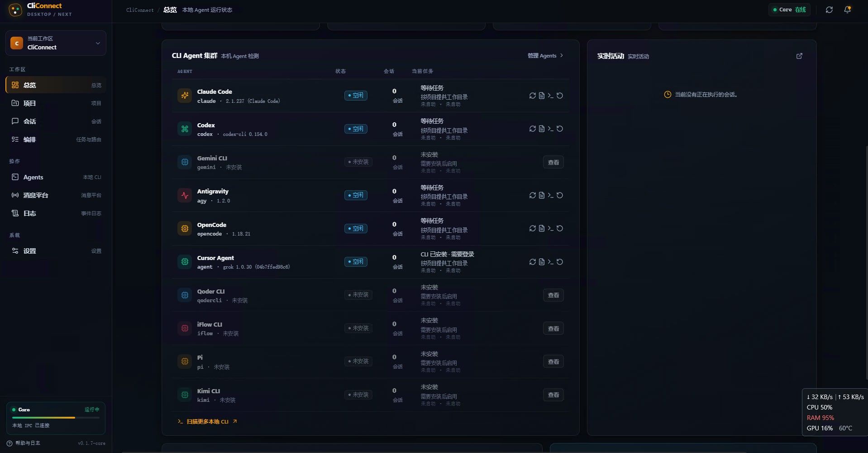Launch the terminal icon in the Claude Code row
This screenshot has width=868, height=453.
point(550,96)
